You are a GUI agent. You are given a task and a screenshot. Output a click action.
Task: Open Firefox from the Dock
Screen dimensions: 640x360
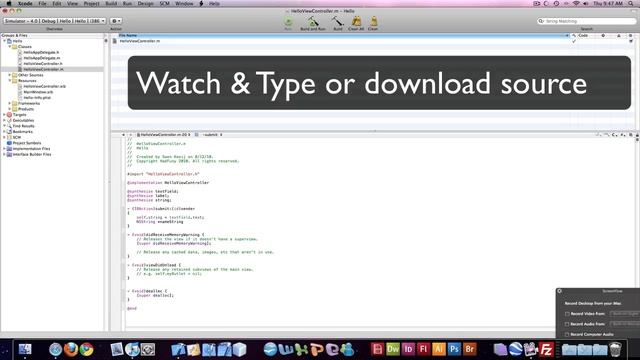click(71, 349)
